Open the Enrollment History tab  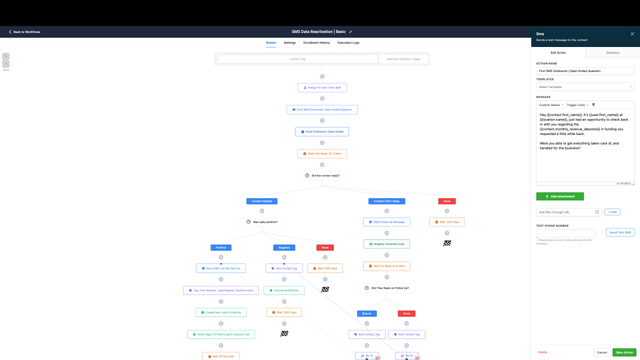click(316, 43)
